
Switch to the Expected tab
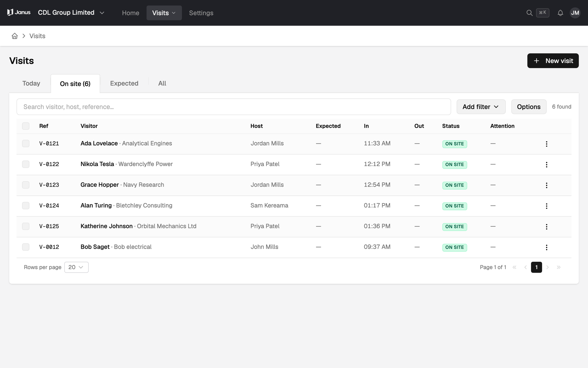coord(124,83)
